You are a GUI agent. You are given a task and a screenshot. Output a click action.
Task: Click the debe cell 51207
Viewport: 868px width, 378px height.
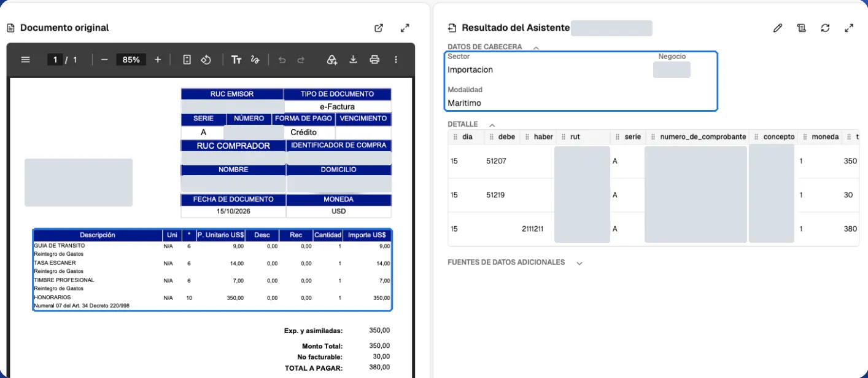pyautogui.click(x=495, y=161)
